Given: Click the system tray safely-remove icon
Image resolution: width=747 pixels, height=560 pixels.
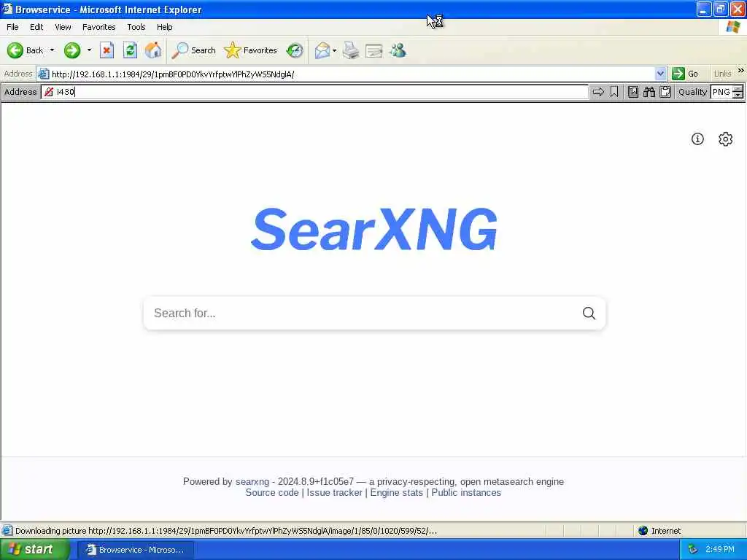Looking at the screenshot, I should [x=693, y=550].
